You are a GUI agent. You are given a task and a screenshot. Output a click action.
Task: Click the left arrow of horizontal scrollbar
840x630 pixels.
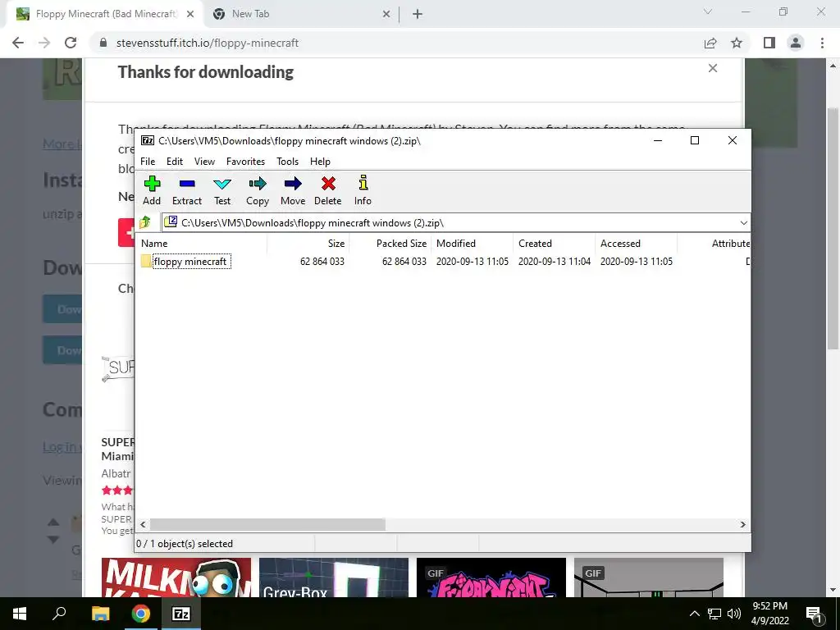click(143, 524)
